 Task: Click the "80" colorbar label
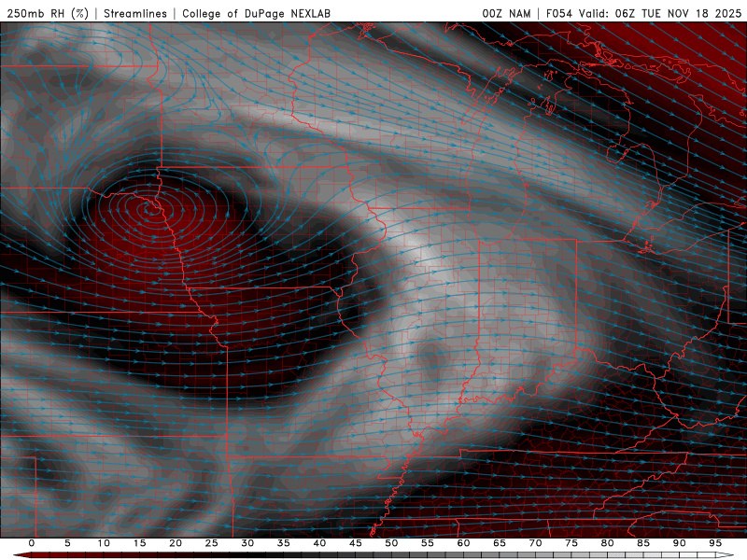coord(608,543)
